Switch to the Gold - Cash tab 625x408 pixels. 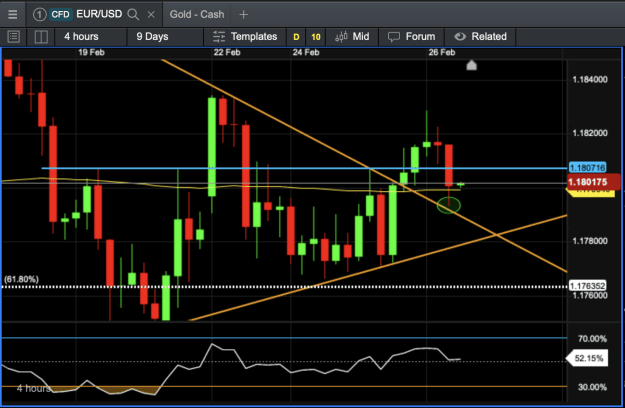click(x=197, y=14)
